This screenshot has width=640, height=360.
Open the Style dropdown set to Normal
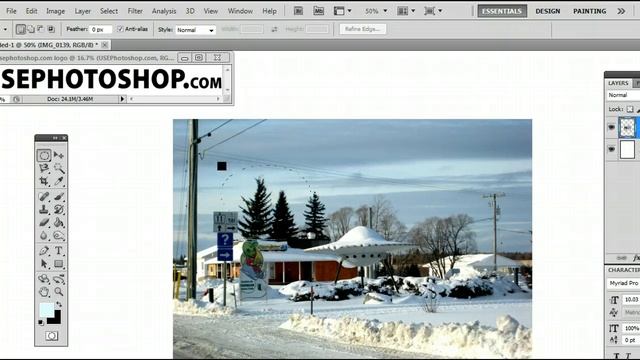coord(196,30)
